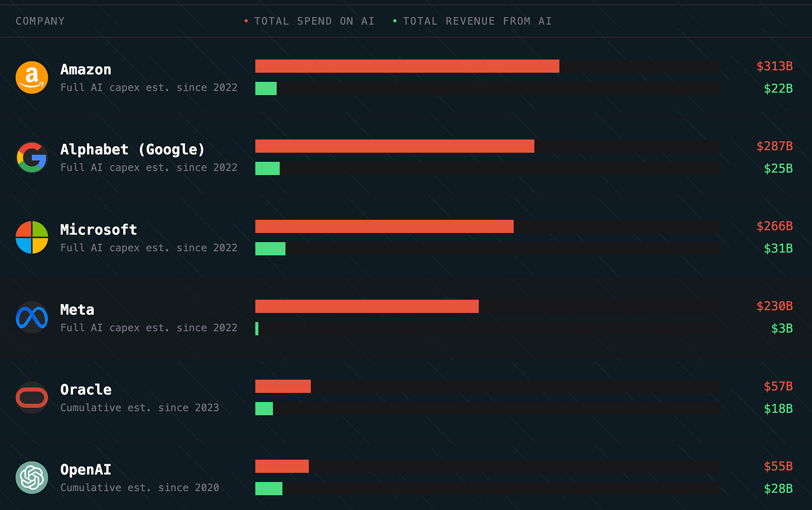812x510 pixels.
Task: Click the $18B Oracle revenue value
Action: click(779, 408)
